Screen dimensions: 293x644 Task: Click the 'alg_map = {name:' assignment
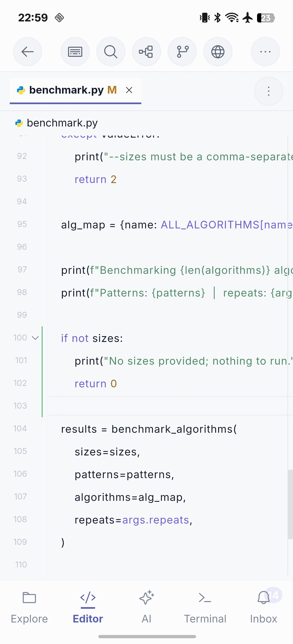(109, 225)
